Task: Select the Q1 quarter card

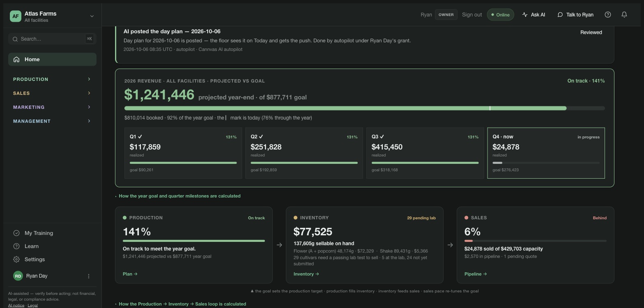Action: tap(183, 153)
